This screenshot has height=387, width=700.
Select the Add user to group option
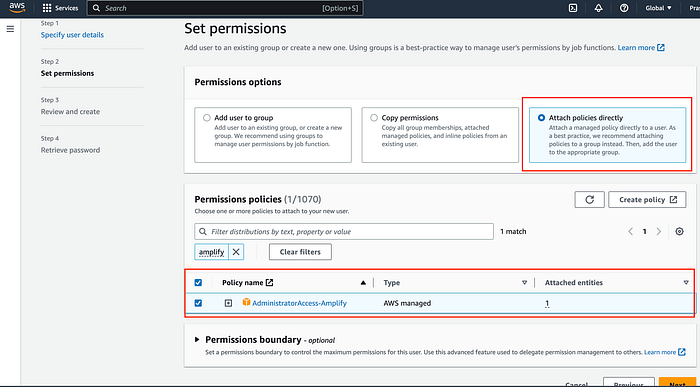pos(206,118)
